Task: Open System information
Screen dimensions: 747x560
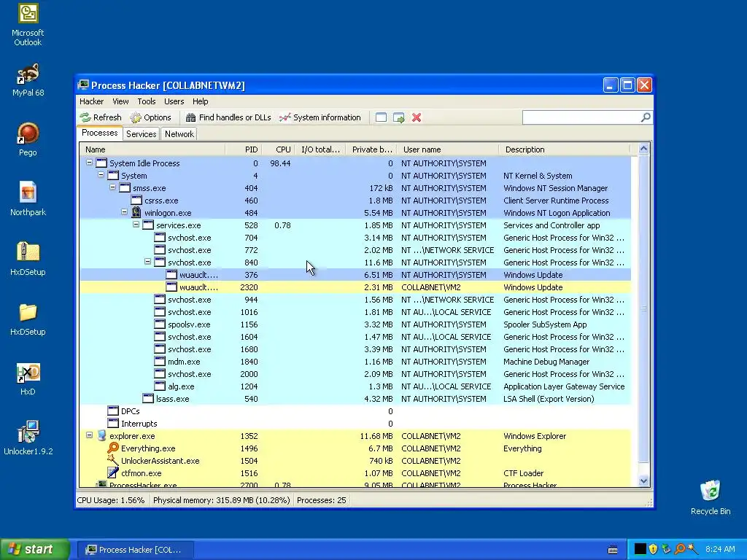Action: click(x=320, y=117)
